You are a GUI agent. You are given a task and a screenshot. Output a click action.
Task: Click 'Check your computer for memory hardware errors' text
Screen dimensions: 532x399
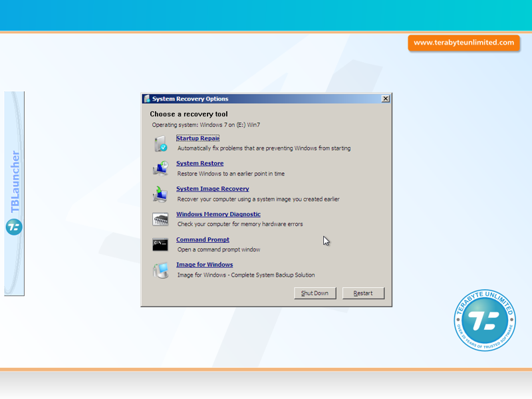tap(240, 224)
